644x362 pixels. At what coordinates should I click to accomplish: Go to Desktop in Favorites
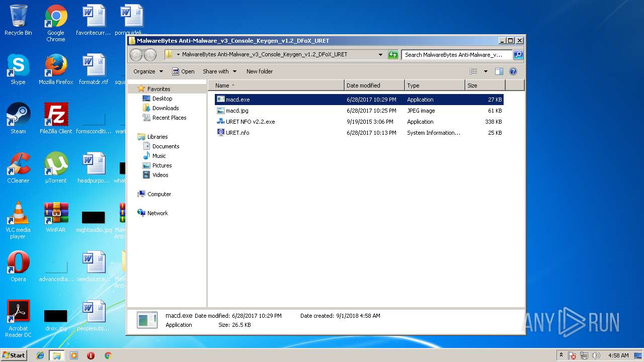point(162,99)
